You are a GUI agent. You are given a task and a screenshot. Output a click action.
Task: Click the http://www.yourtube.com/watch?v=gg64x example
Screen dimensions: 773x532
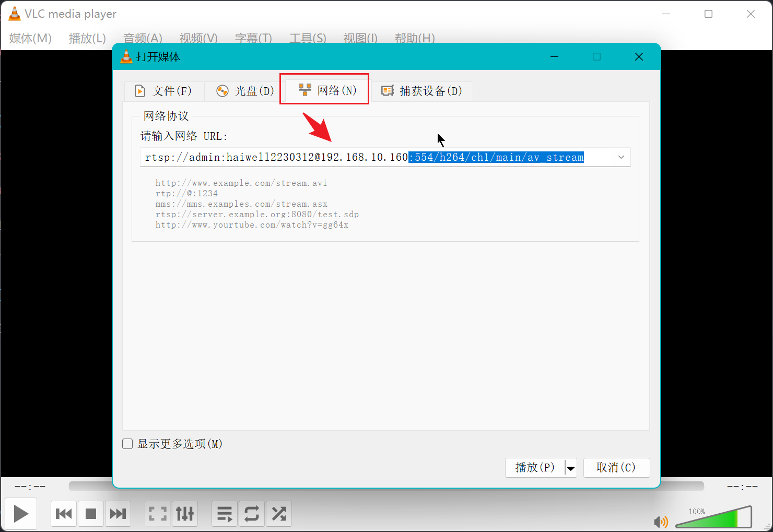[x=252, y=225]
